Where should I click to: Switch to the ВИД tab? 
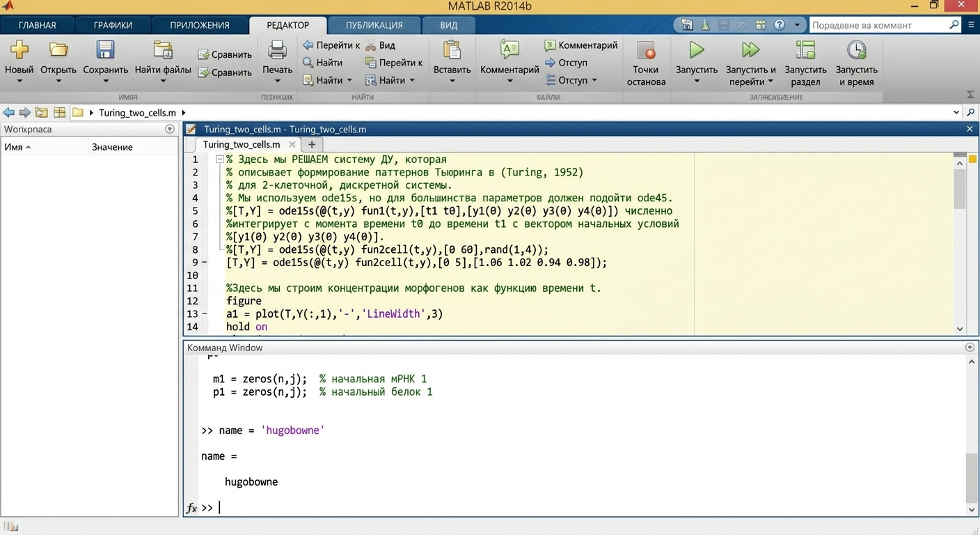[x=449, y=25]
